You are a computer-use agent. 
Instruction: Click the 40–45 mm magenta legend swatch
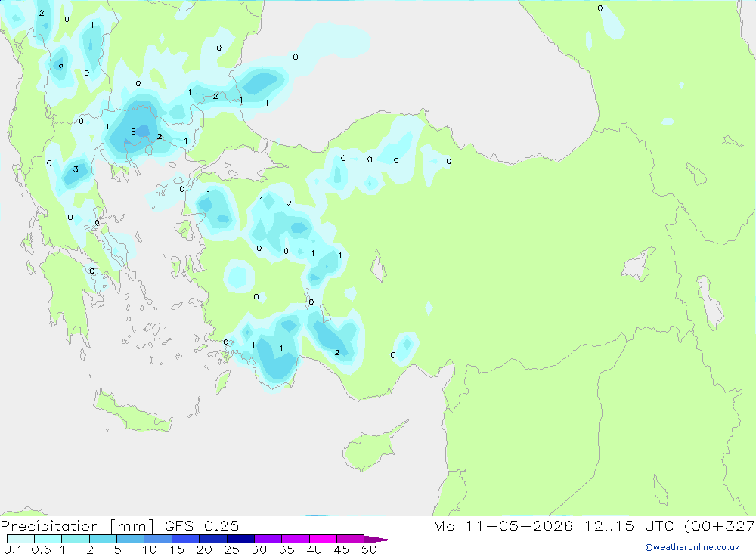pyautogui.click(x=323, y=539)
